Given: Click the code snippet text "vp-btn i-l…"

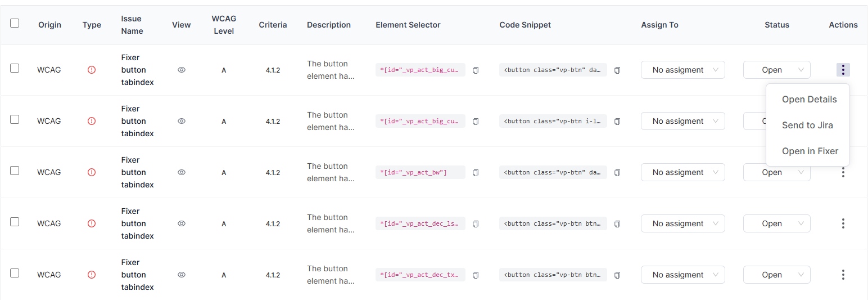Looking at the screenshot, I should point(553,121).
